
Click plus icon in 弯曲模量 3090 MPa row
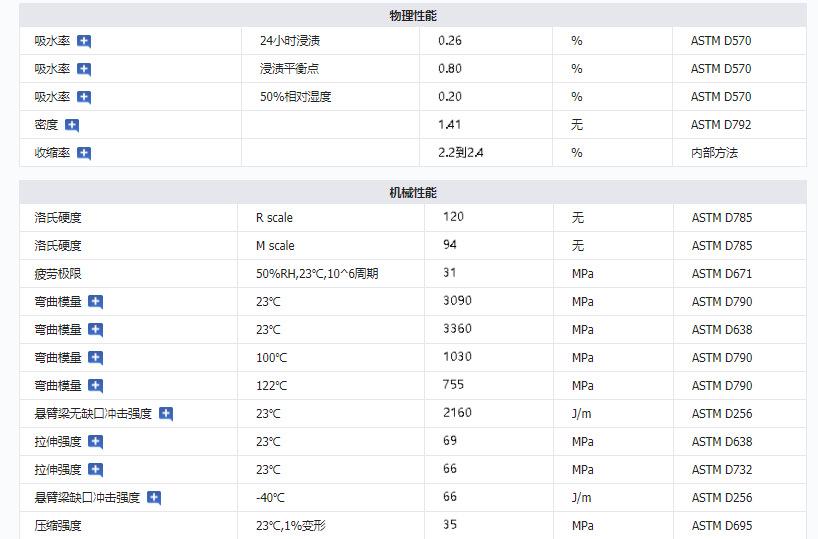[96, 301]
